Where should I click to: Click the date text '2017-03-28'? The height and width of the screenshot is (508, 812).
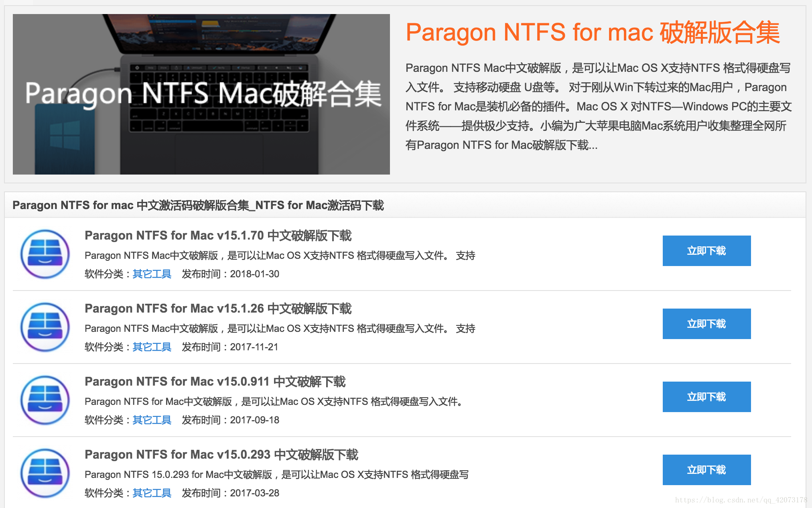tap(255, 493)
